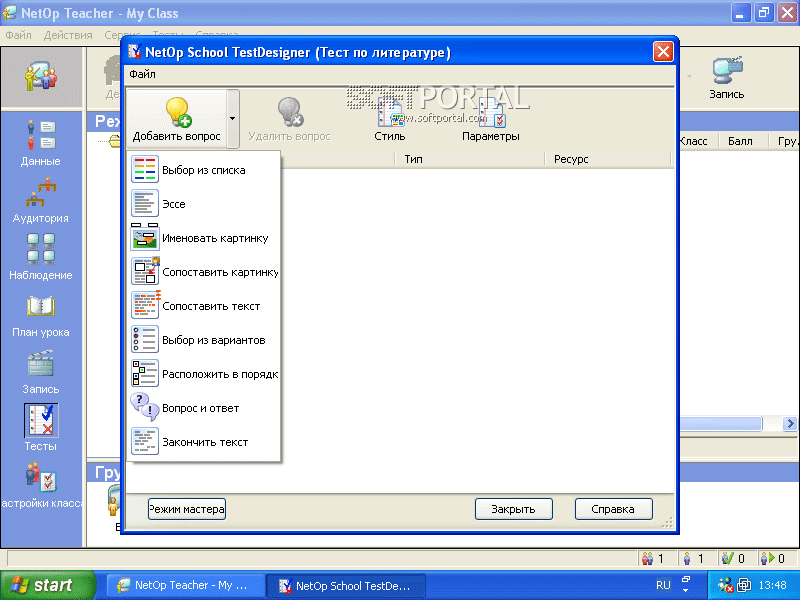This screenshot has width=800, height=600.
Task: Click the Тип column header
Action: (x=469, y=159)
